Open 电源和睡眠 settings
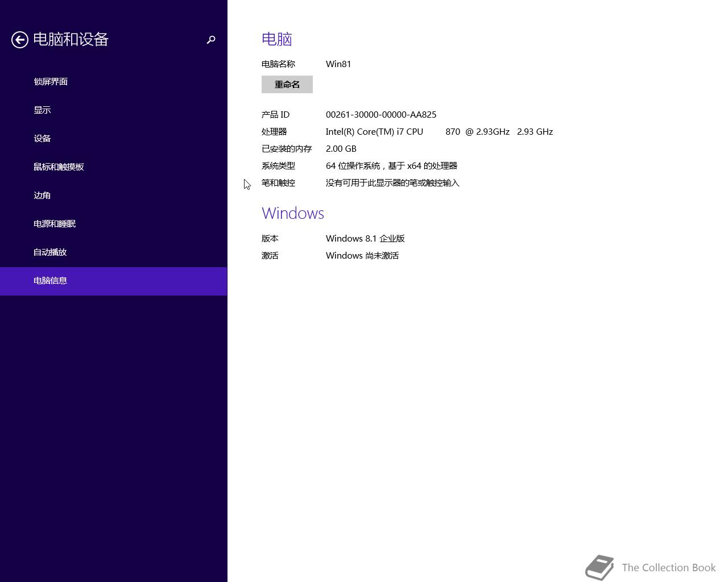728x582 pixels. 114,224
